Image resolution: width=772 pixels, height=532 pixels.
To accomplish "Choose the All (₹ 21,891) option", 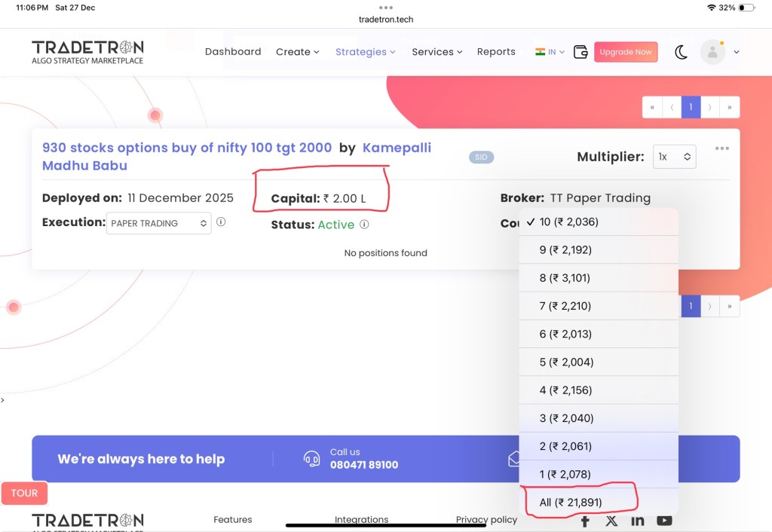I will pos(571,503).
